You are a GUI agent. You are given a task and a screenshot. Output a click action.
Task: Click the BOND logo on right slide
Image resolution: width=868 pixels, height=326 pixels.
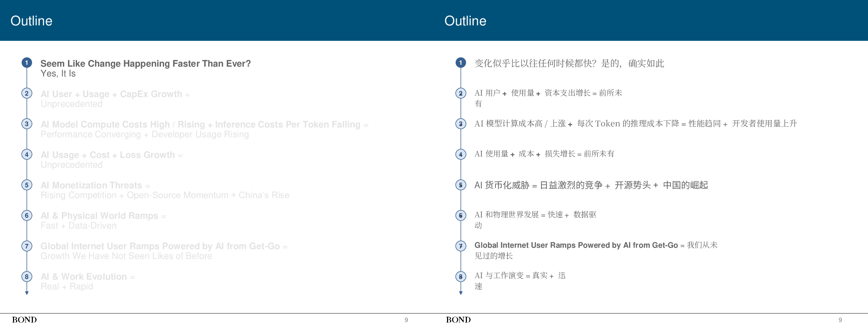458,319
